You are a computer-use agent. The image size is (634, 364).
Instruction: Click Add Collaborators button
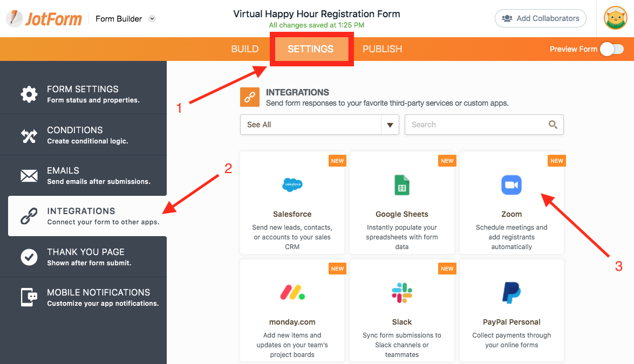click(541, 18)
